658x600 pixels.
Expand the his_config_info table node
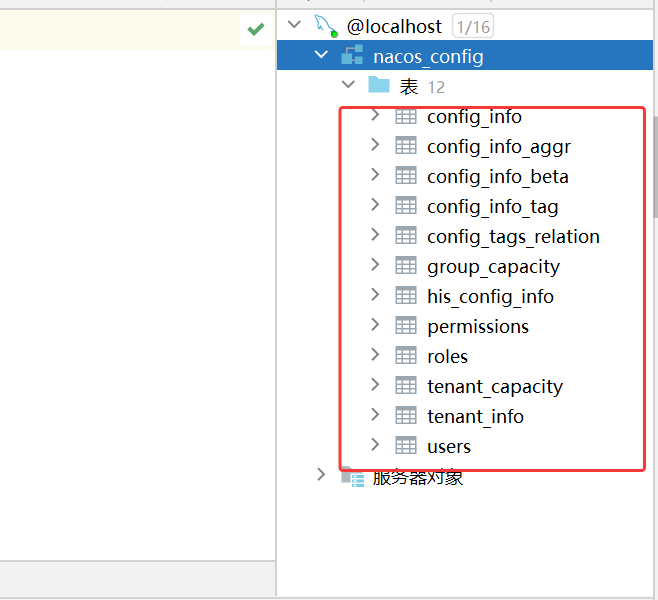coord(375,295)
